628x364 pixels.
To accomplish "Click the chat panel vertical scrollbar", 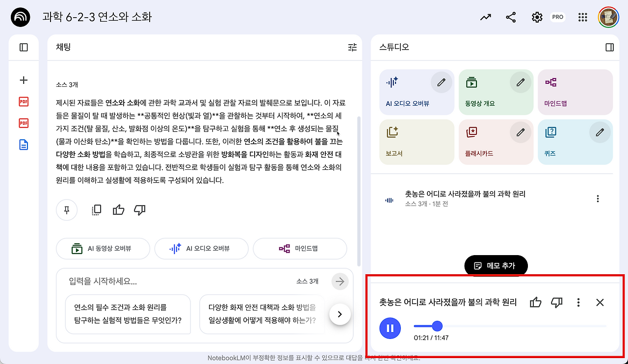I will pos(359,191).
